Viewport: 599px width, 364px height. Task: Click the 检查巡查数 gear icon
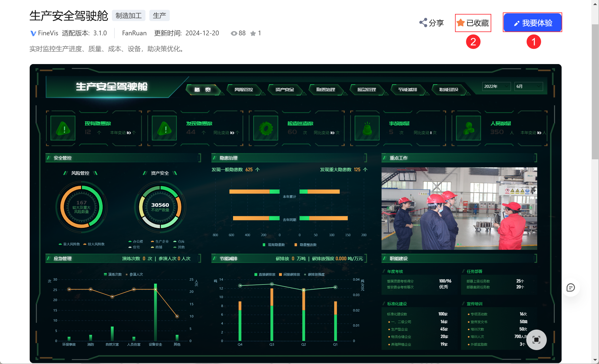[265, 128]
